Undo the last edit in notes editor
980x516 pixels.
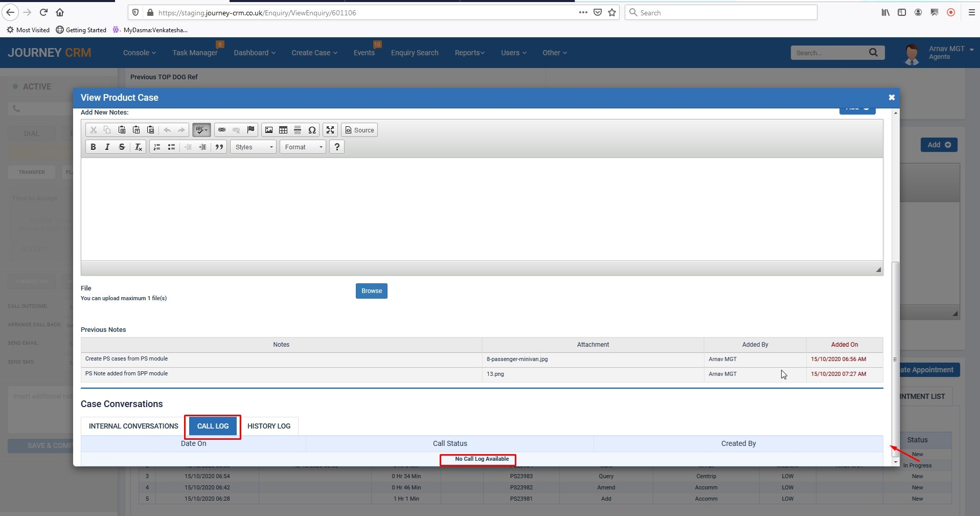167,130
